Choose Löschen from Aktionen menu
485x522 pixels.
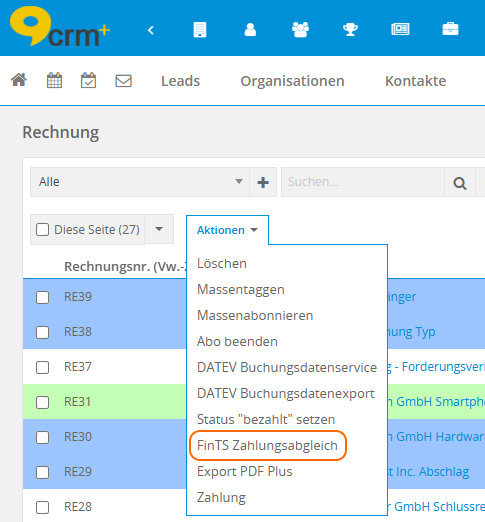tap(222, 263)
